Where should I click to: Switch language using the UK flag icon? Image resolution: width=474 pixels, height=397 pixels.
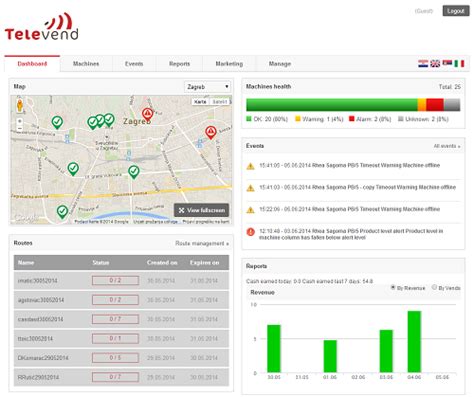(435, 64)
